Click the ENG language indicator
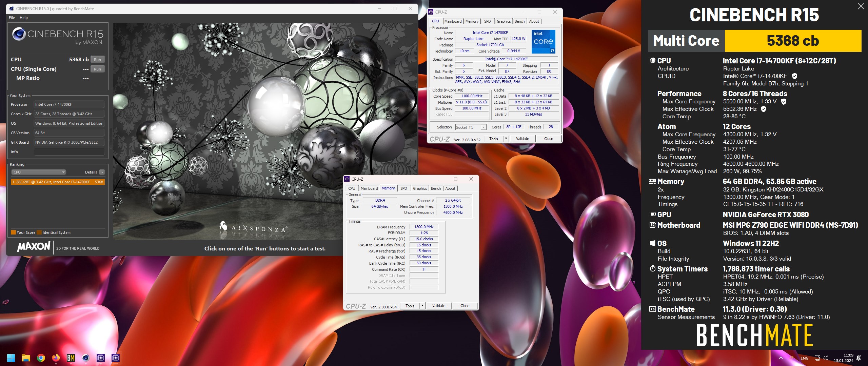This screenshot has height=366, width=868. point(805,358)
